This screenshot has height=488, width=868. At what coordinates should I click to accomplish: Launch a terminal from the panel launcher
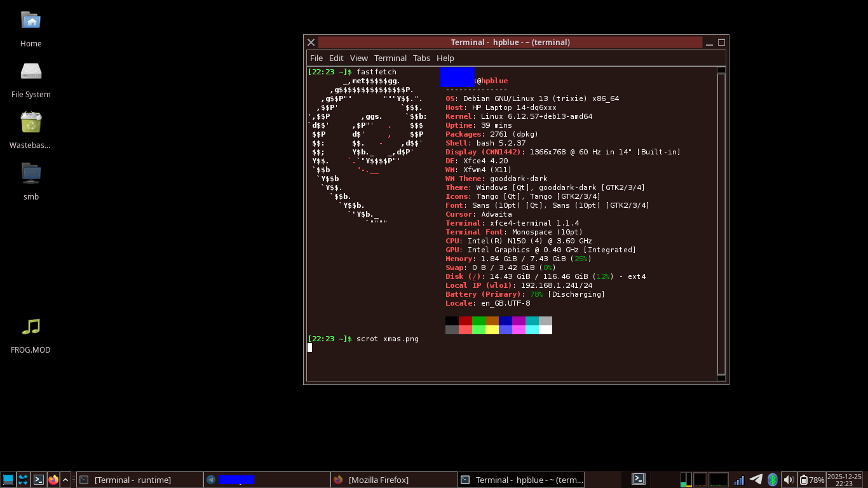pyautogui.click(x=38, y=480)
